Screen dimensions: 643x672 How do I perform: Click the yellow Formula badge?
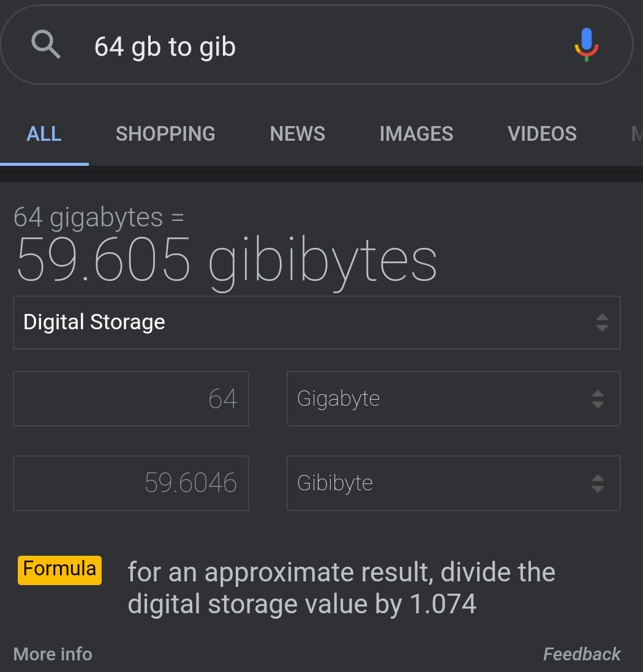(59, 570)
